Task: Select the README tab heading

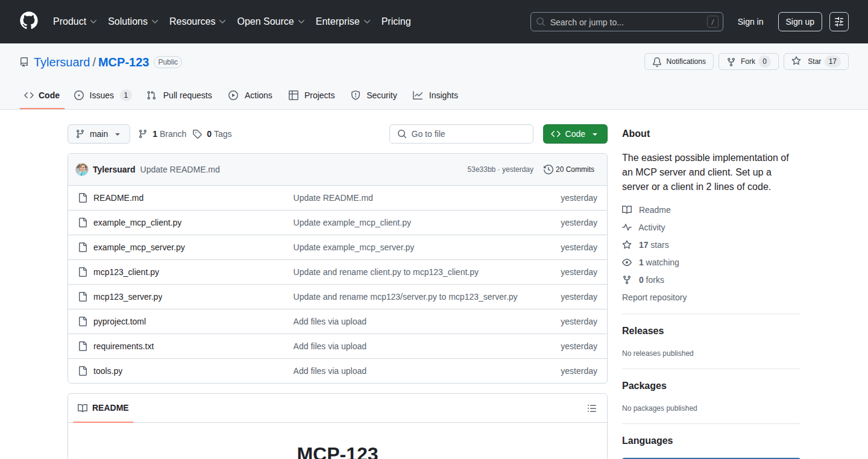Action: (x=103, y=408)
